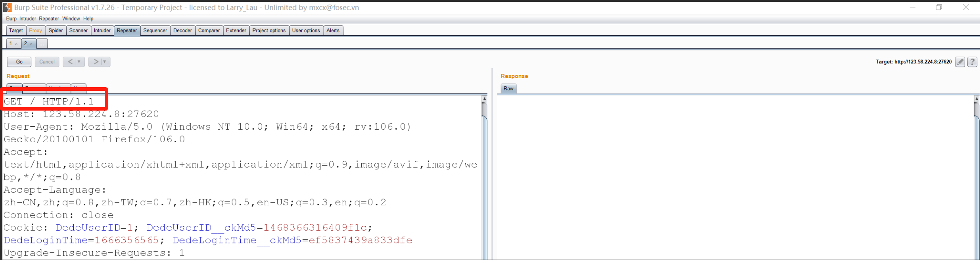Image resolution: width=980 pixels, height=260 pixels.
Task: Click the empty Response pane
Action: point(735,178)
